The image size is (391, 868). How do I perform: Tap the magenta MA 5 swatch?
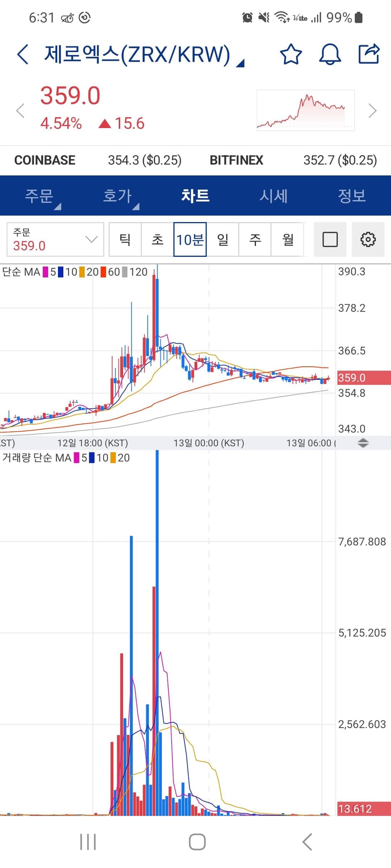(x=45, y=272)
